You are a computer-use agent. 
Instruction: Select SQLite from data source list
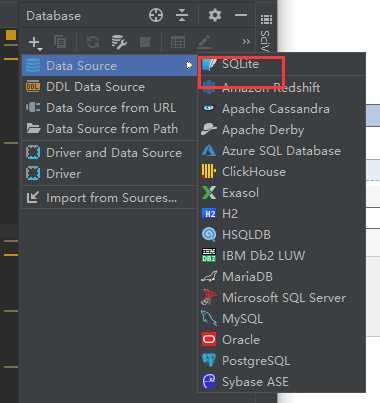click(240, 64)
